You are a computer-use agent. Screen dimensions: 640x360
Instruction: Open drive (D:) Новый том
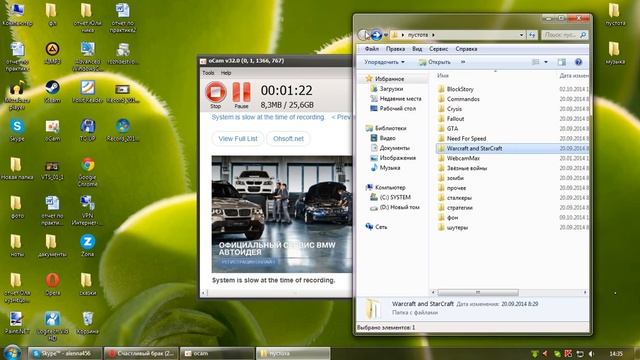pyautogui.click(x=399, y=207)
